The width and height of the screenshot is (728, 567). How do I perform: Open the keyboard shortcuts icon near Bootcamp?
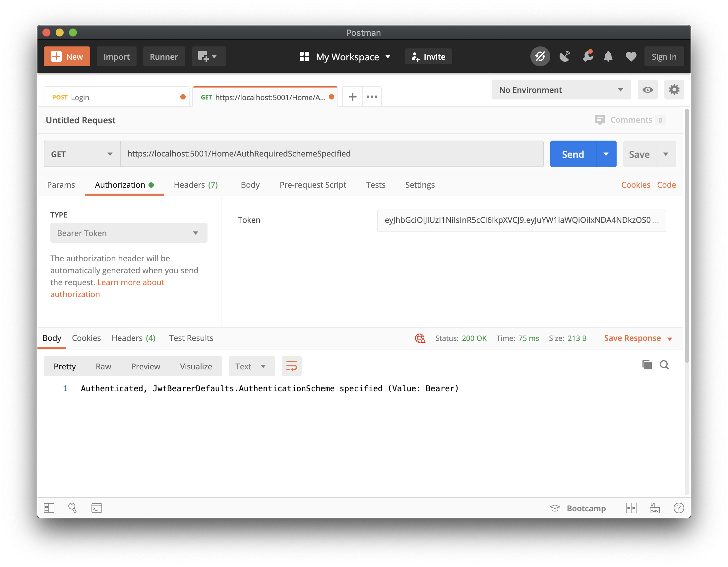click(x=654, y=508)
